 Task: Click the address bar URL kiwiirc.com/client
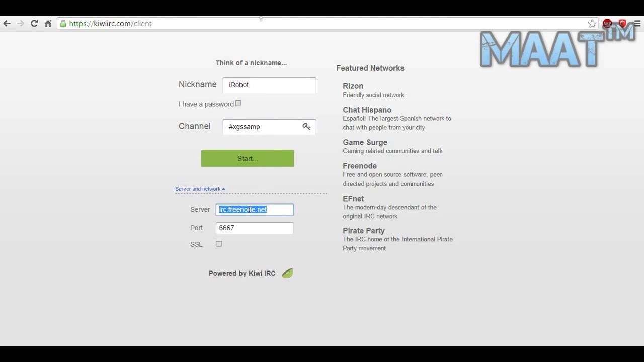coord(110,24)
